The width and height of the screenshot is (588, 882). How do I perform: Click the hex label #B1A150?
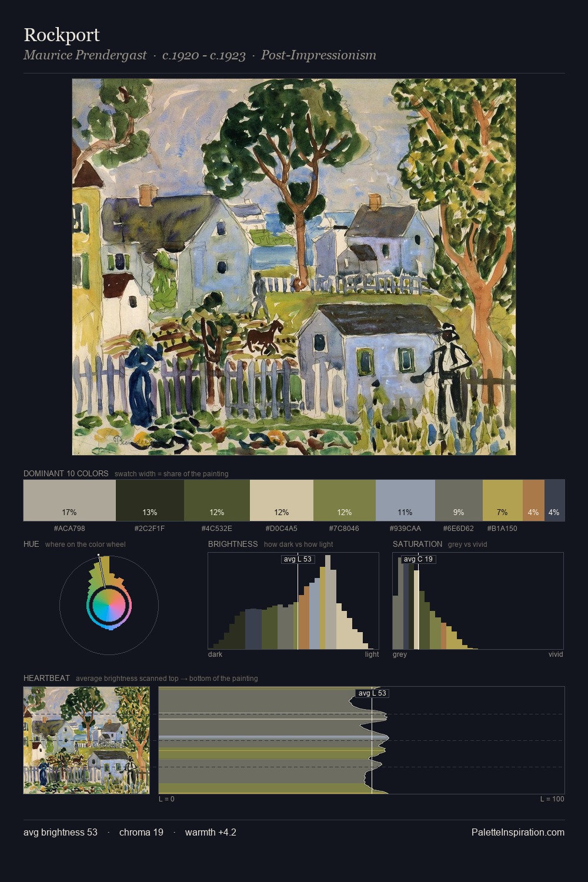point(502,529)
